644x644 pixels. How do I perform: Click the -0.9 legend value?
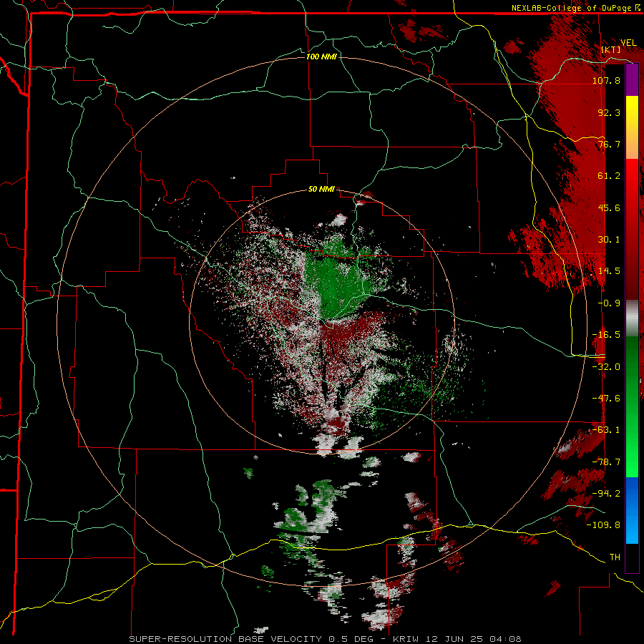pos(609,303)
